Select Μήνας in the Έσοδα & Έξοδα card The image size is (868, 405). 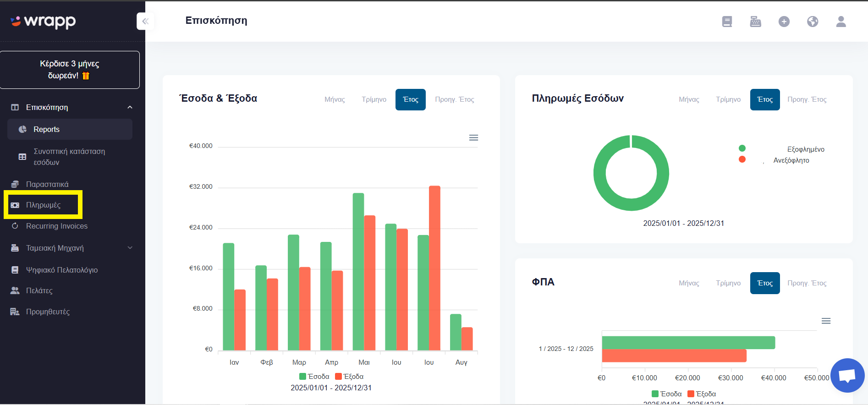pos(335,99)
